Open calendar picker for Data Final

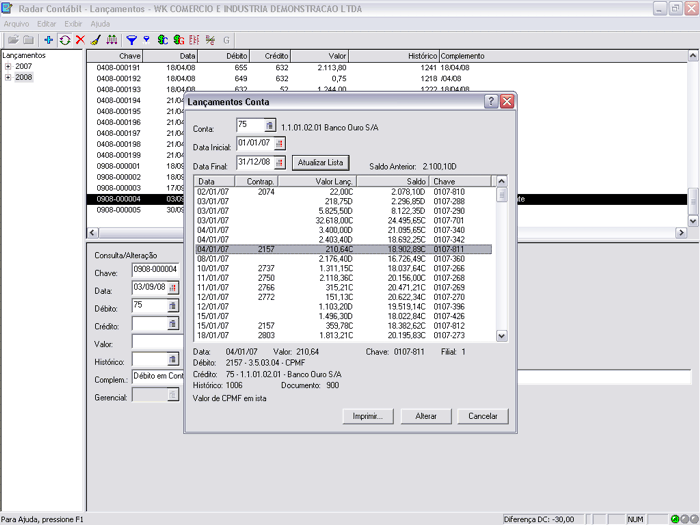click(279, 163)
